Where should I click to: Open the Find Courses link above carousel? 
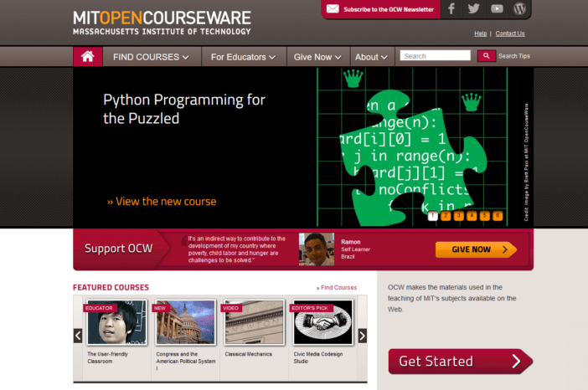[x=337, y=287]
